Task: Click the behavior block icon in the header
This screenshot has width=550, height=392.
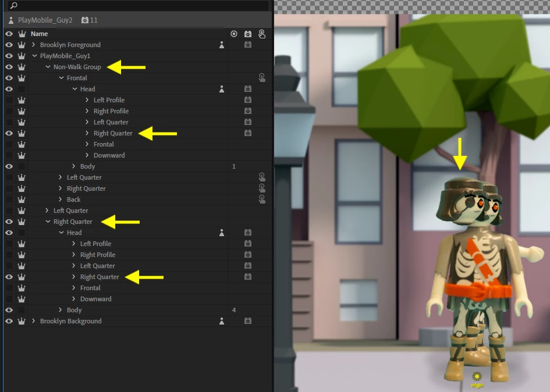Action: [x=248, y=34]
